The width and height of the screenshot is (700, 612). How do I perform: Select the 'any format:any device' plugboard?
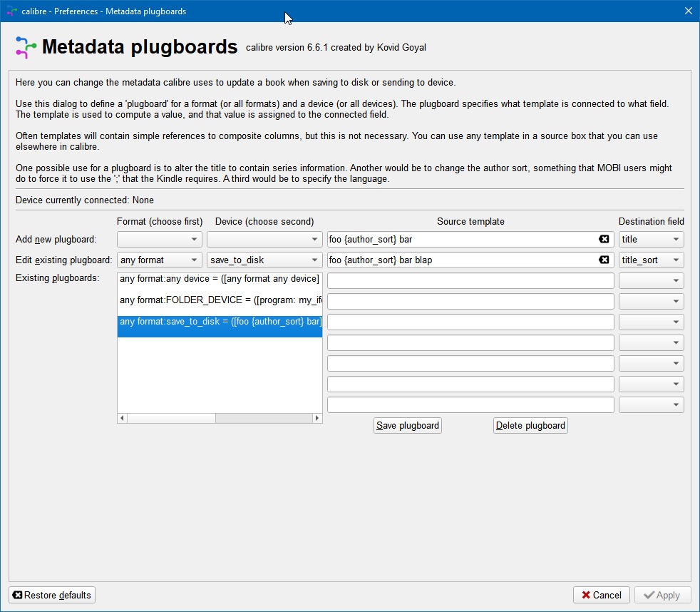point(220,279)
